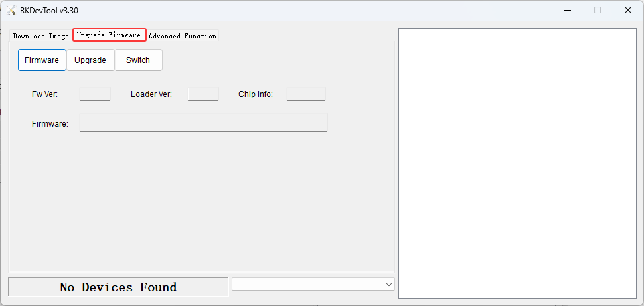Click the Firmware path text field
Image resolution: width=644 pixels, height=306 pixels.
coord(203,123)
